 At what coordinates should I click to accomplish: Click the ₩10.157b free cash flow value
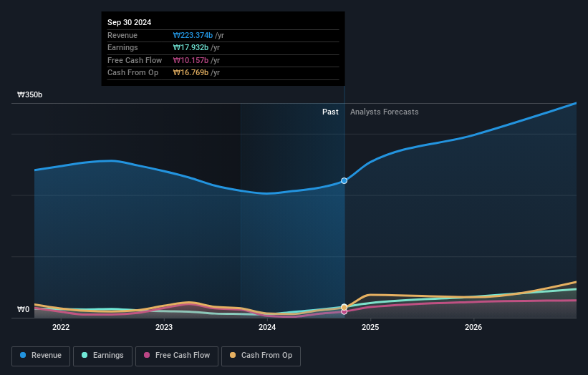[x=191, y=60]
